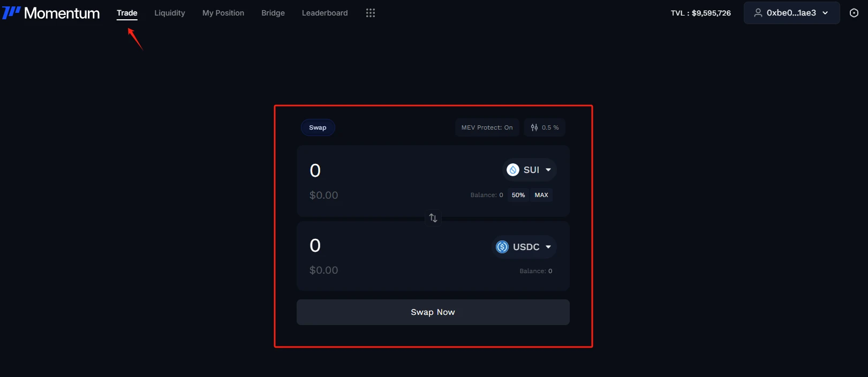Click the USDC amount input field

375,245
